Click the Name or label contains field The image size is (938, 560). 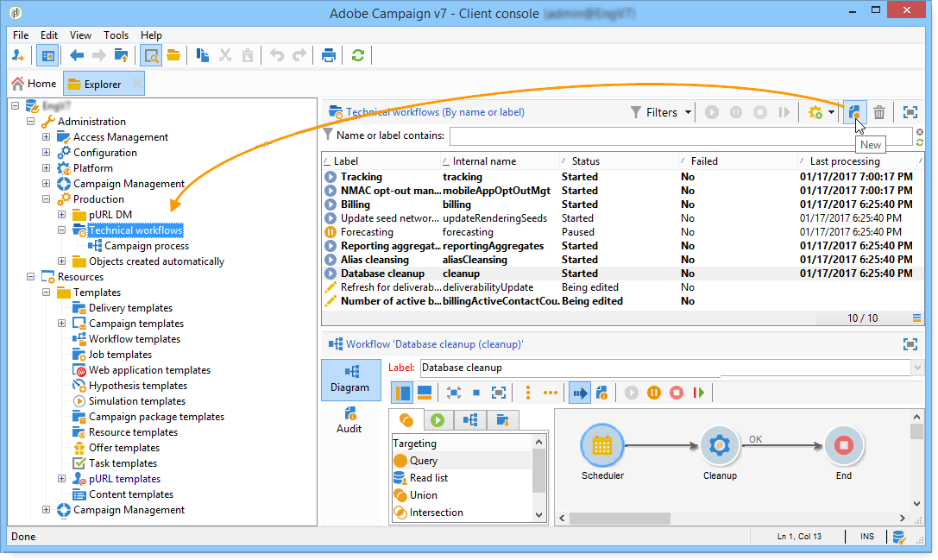click(x=681, y=135)
